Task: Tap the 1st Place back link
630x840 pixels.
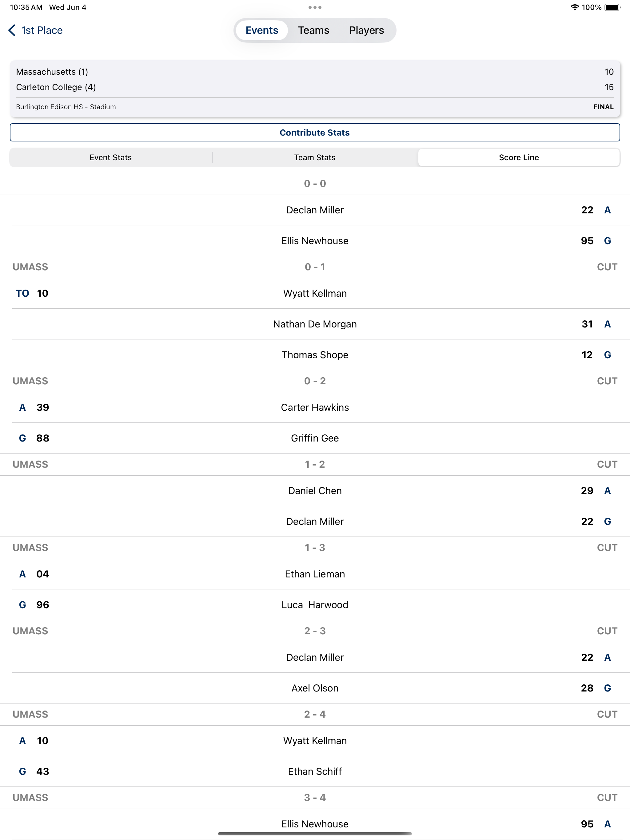Action: coord(42,30)
